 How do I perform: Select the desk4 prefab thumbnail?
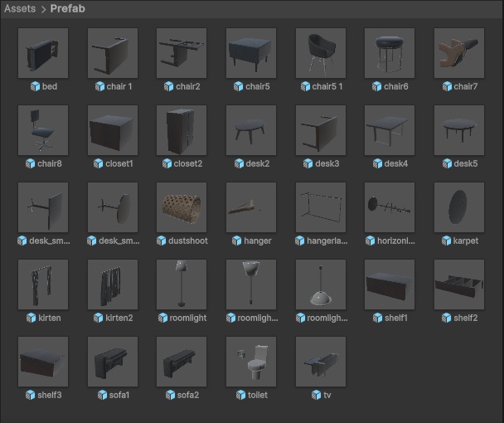pyautogui.click(x=390, y=130)
